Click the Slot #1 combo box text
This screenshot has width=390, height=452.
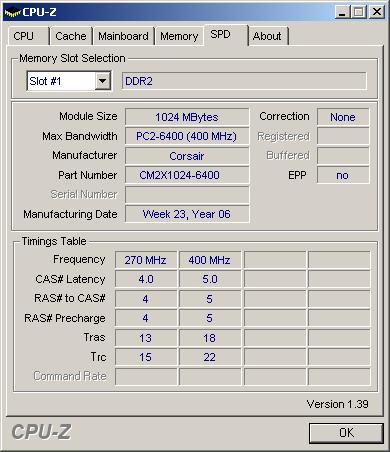[x=45, y=81]
